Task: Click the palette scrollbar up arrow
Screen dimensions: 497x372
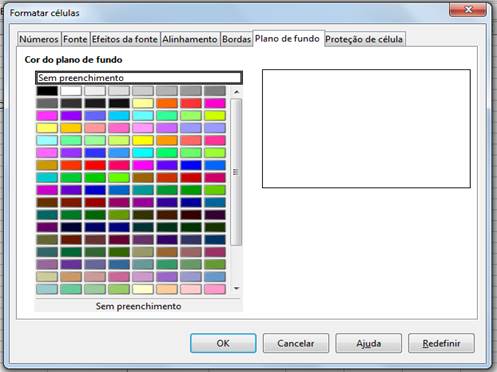Action: point(236,92)
